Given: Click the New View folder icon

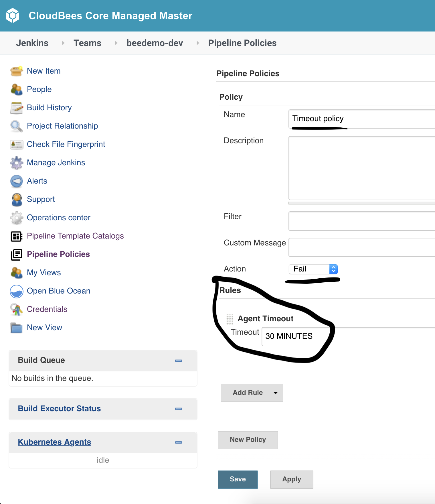Looking at the screenshot, I should [x=16, y=328].
